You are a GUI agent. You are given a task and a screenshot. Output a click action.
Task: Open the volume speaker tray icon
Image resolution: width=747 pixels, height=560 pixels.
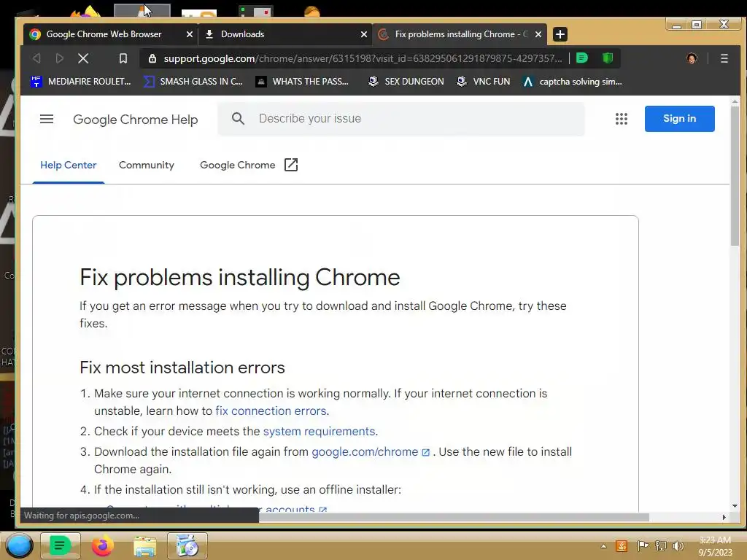(678, 546)
